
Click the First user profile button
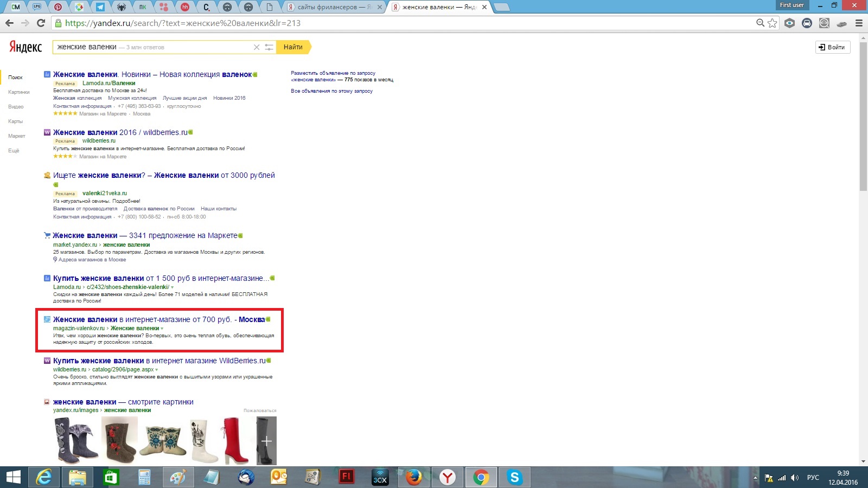[x=792, y=5]
